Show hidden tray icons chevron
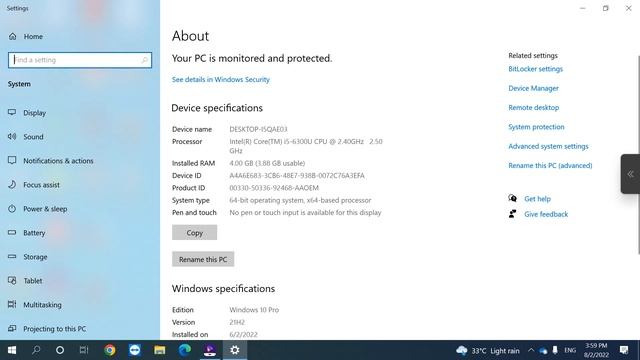640x360 pixels. [531, 350]
